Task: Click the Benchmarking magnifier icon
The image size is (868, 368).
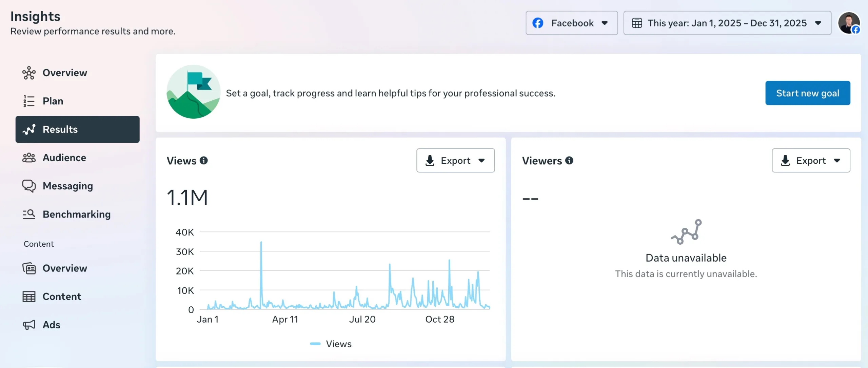Action: pos(29,214)
